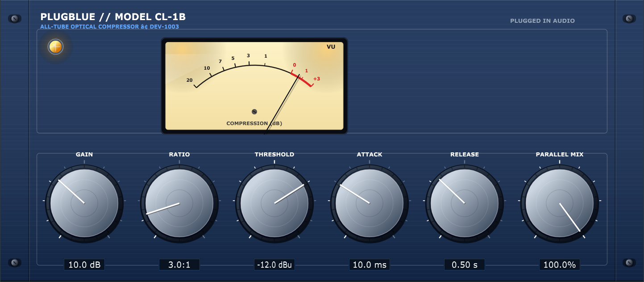The image size is (644, 282).
Task: Click the RELEASE label text
Action: [x=465, y=154]
